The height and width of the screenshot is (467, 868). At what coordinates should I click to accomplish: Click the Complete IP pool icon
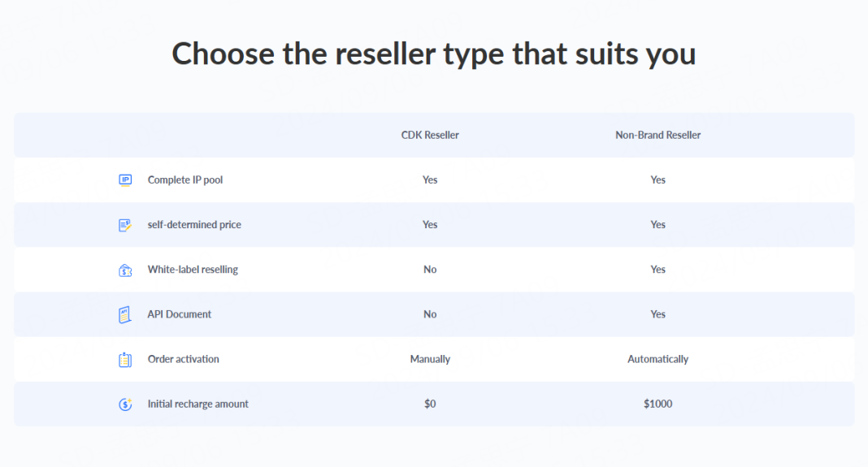point(125,180)
